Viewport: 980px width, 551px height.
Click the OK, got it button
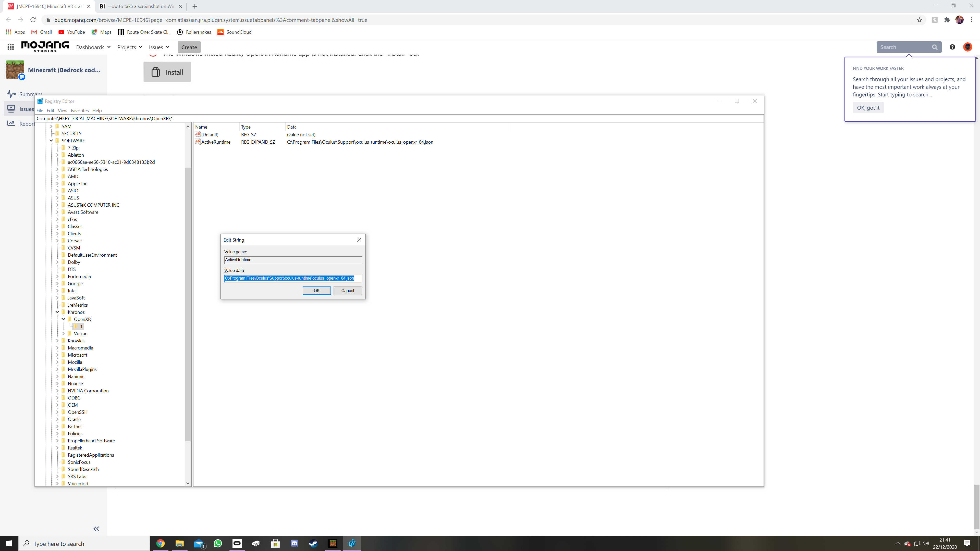pyautogui.click(x=868, y=108)
